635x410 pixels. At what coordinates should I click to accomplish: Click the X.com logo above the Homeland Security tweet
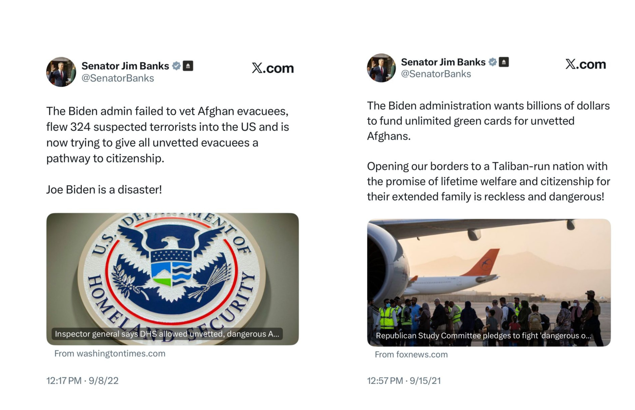[x=272, y=68]
